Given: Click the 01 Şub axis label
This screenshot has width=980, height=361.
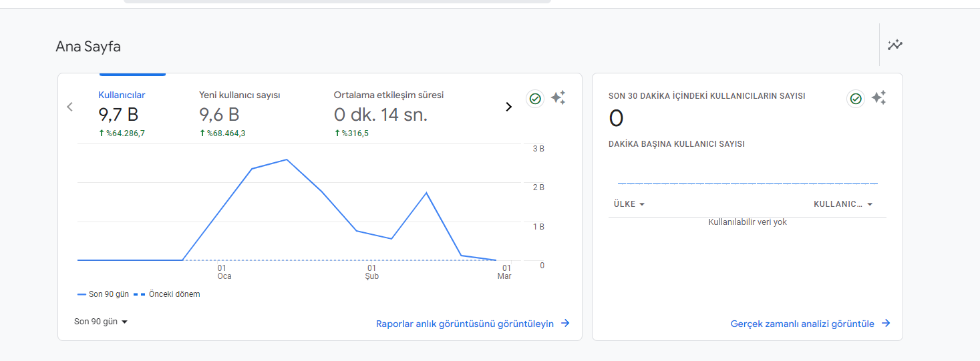Looking at the screenshot, I should click(x=372, y=272).
